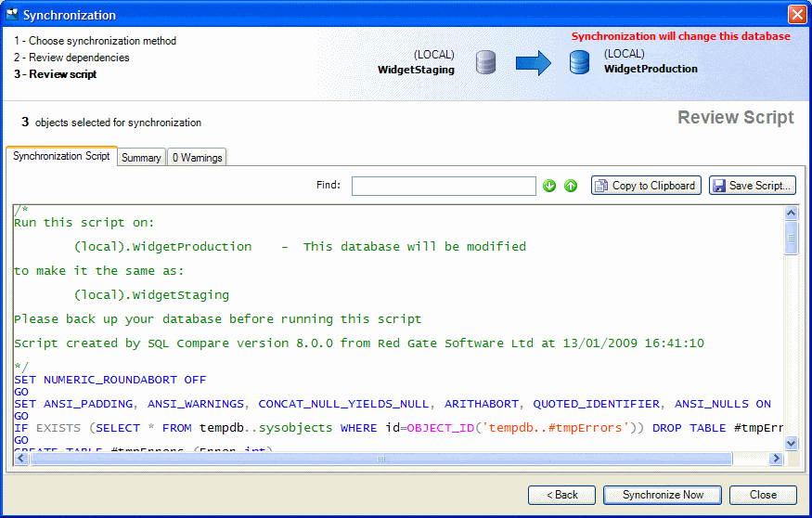Viewport: 812px width, 518px height.
Task: Focus the Find text field
Action: (x=444, y=186)
